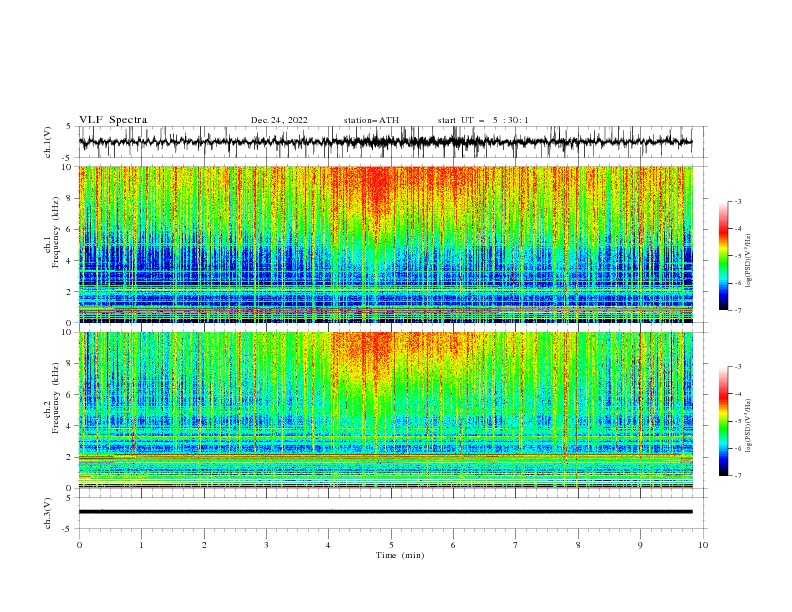Click the "-5" voltage tick on the ch.3(V) axis
The width and height of the screenshot is (792, 612).
point(68,529)
